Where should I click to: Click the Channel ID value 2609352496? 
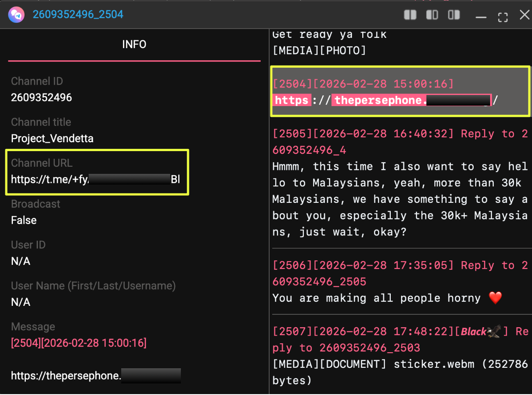41,98
